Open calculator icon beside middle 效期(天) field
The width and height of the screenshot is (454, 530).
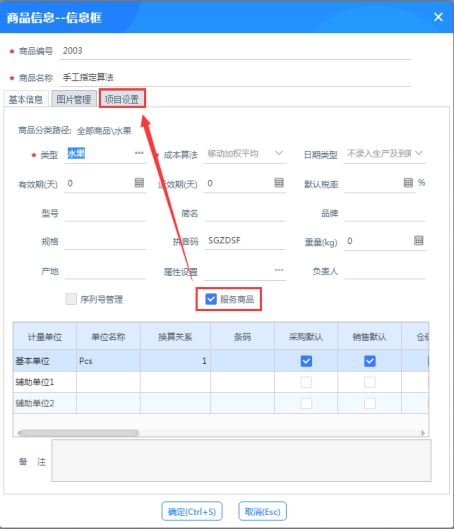coord(279,183)
